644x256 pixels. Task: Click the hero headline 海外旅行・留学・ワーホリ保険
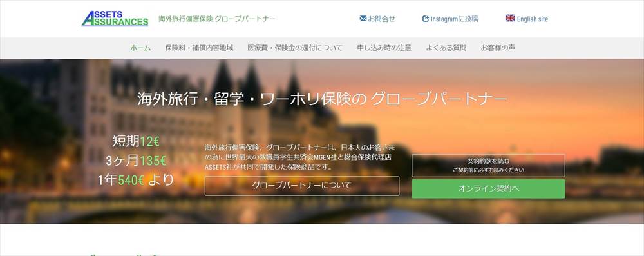pyautogui.click(x=251, y=99)
